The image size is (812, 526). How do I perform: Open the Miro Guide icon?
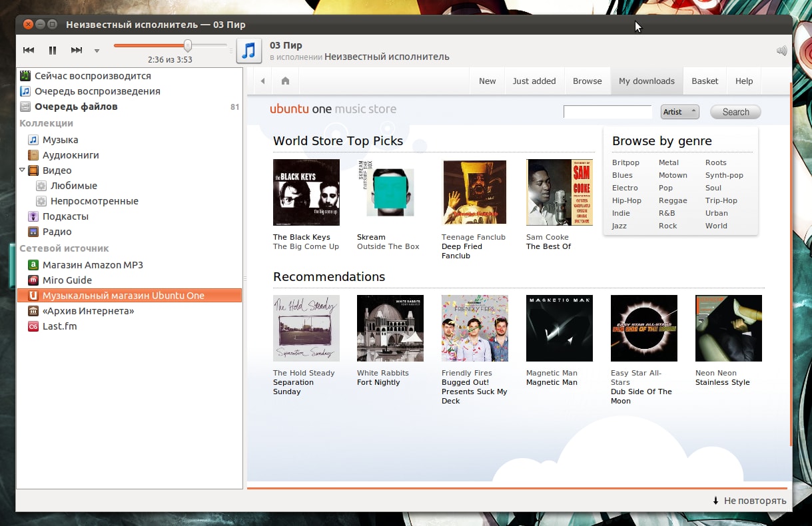[x=33, y=280]
